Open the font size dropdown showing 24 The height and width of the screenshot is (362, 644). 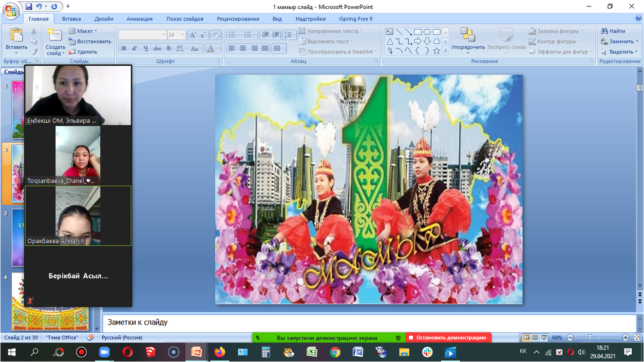[x=182, y=35]
